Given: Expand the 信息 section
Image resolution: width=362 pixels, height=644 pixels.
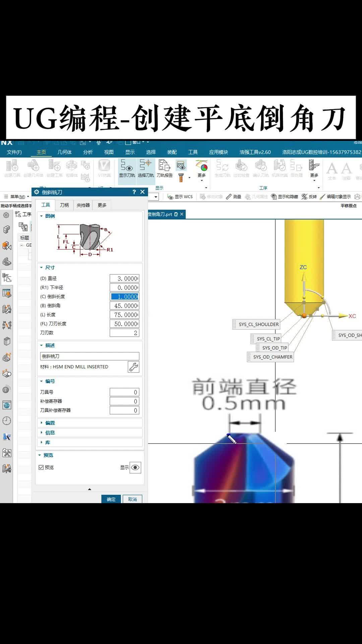Looking at the screenshot, I should [50, 433].
